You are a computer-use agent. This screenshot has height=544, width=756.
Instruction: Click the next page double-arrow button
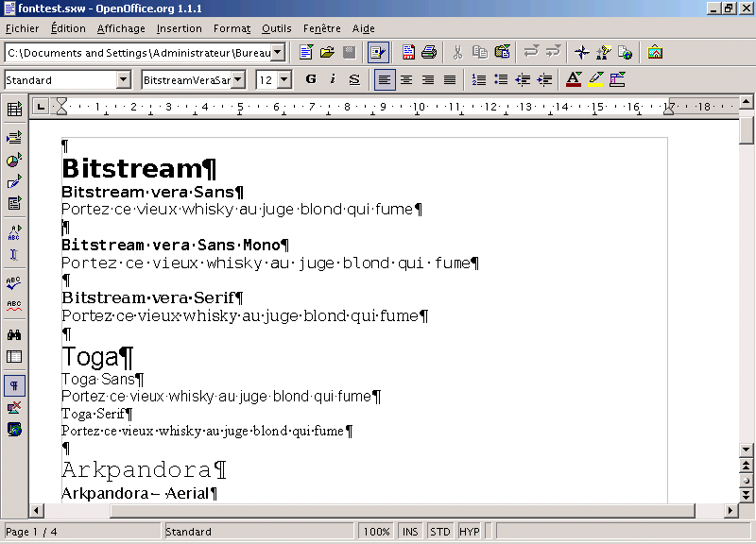746,495
